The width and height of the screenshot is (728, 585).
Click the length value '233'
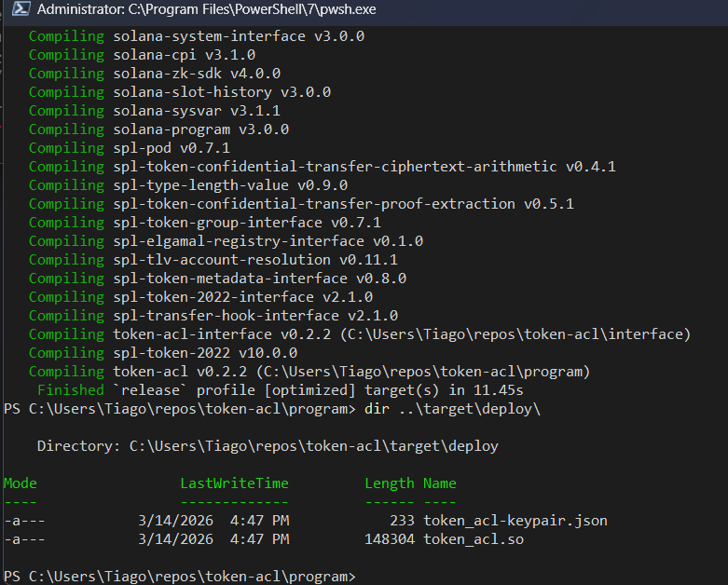coord(402,521)
